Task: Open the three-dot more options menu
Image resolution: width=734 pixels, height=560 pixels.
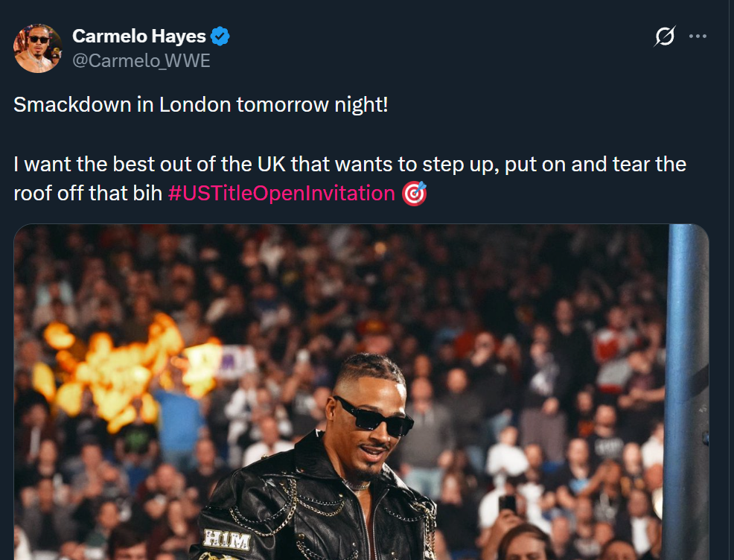Action: pos(698,36)
